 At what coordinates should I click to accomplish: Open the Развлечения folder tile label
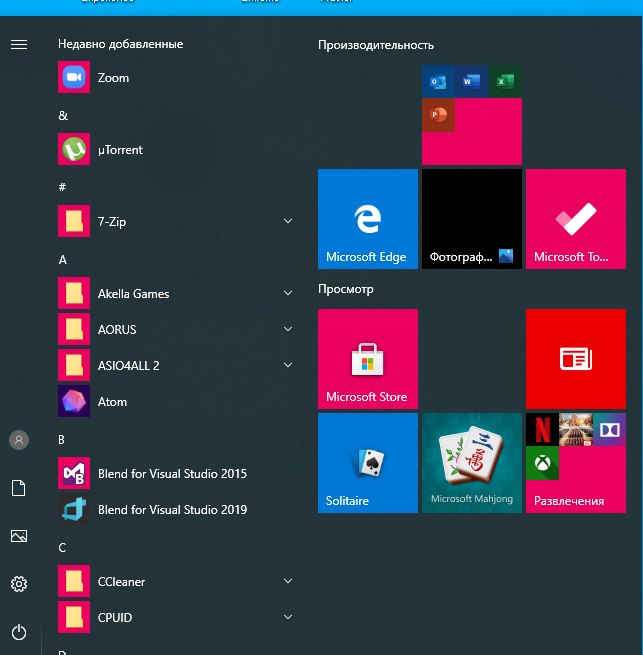(x=569, y=500)
